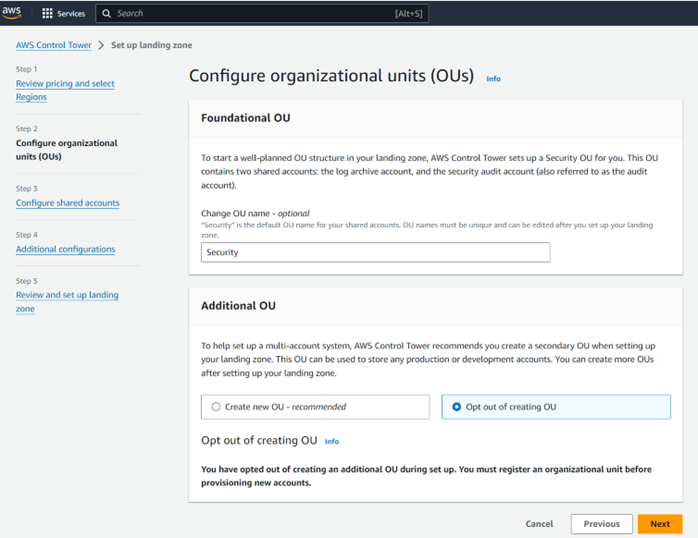Click Set up landing zone breadcrumb text
This screenshot has width=698, height=538.
[151, 45]
